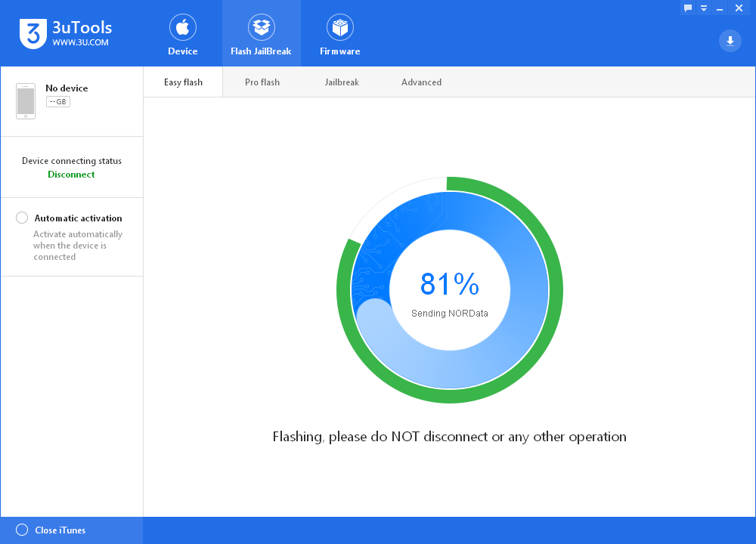Image resolution: width=756 pixels, height=544 pixels.
Task: Enable Automatic activation radio button
Action: pyautogui.click(x=22, y=218)
